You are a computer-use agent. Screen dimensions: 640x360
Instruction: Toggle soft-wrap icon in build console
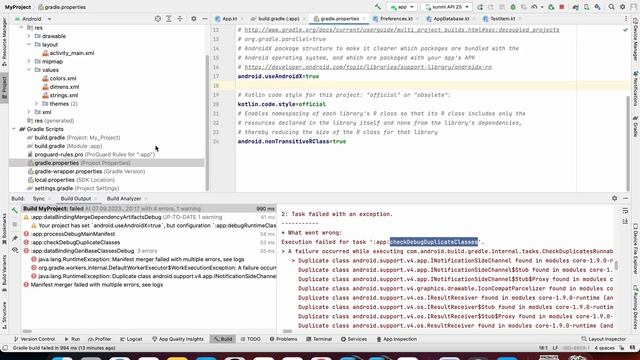tap(625, 211)
